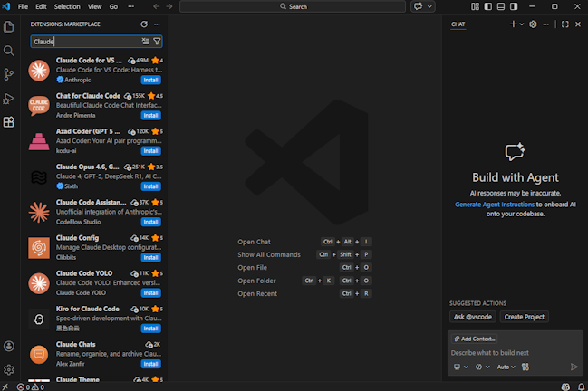The width and height of the screenshot is (588, 391).
Task: Select the CHAT tab
Action: coord(458,24)
